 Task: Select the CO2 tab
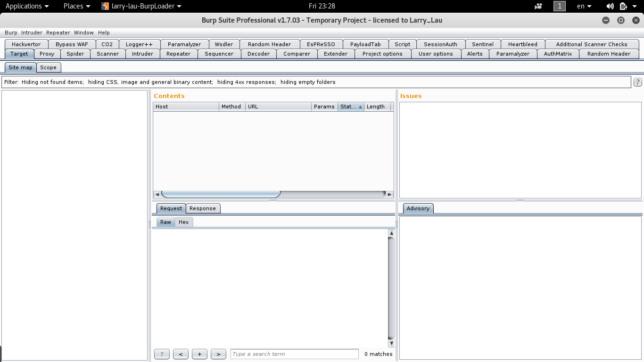(x=107, y=44)
